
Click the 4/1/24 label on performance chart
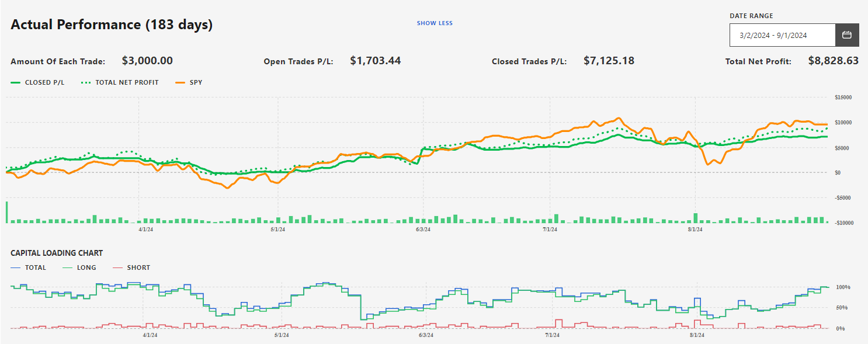pyautogui.click(x=145, y=230)
